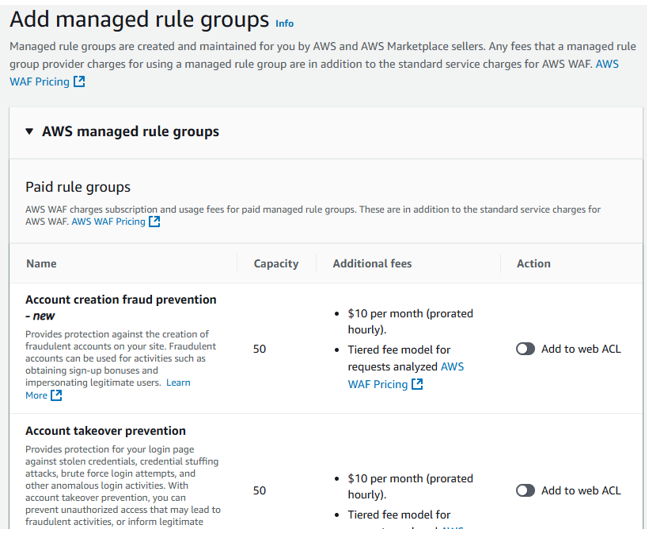Click $10 per month fee in fraud prevention row
The image size is (647, 536).
pos(411,321)
